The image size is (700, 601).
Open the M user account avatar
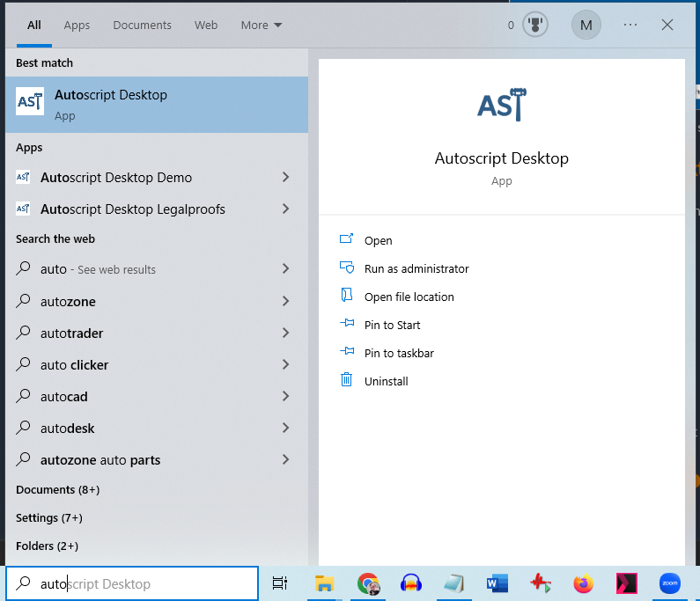[586, 25]
